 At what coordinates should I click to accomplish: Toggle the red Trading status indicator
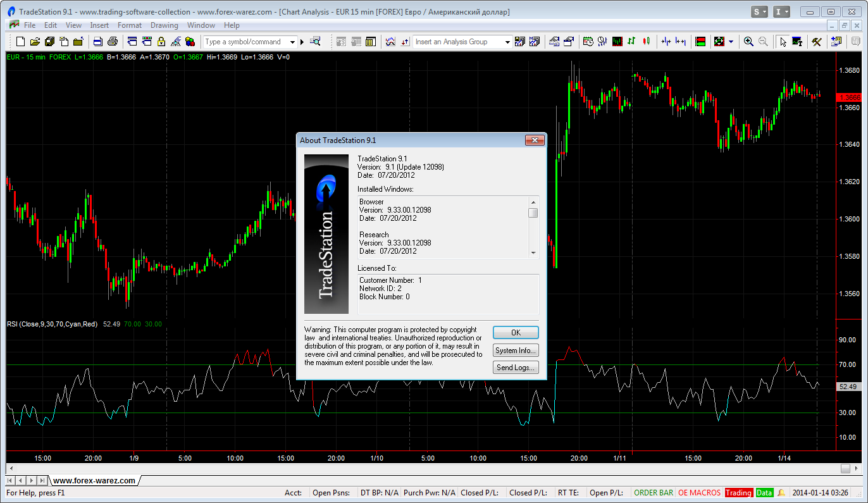738,493
